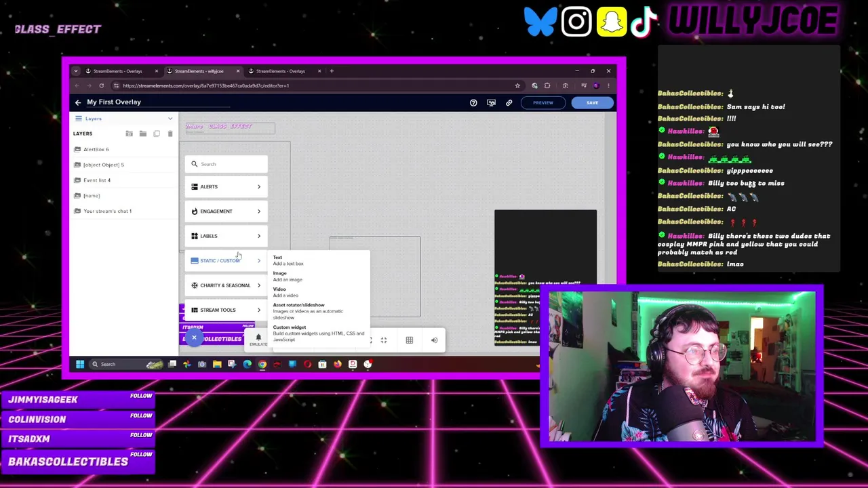
Task: Click the Emulate bell icon
Action: coord(258,339)
